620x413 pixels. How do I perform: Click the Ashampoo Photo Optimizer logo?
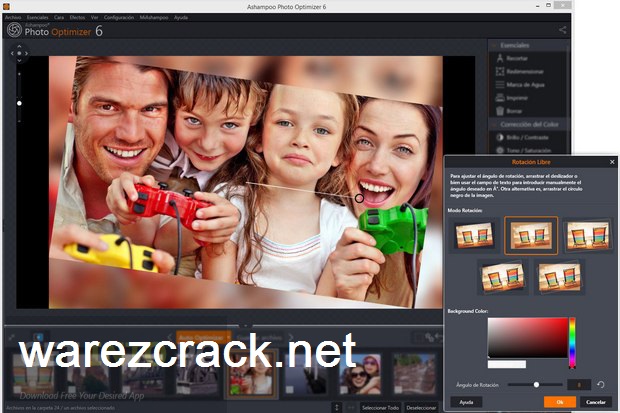pos(14,30)
